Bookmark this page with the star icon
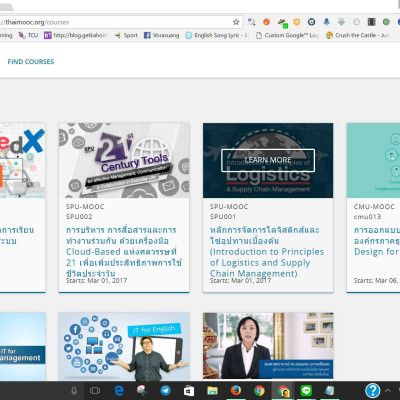This screenshot has height=400, width=400. pos(236,22)
